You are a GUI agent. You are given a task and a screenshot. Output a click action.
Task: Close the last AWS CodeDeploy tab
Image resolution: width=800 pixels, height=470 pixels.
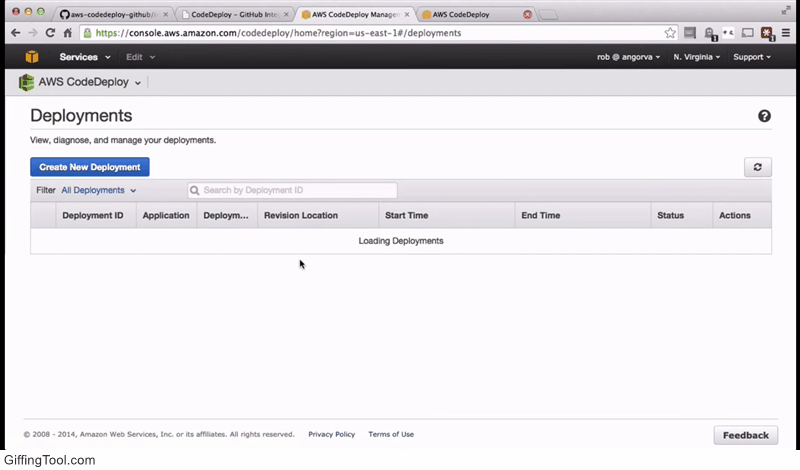click(x=528, y=14)
